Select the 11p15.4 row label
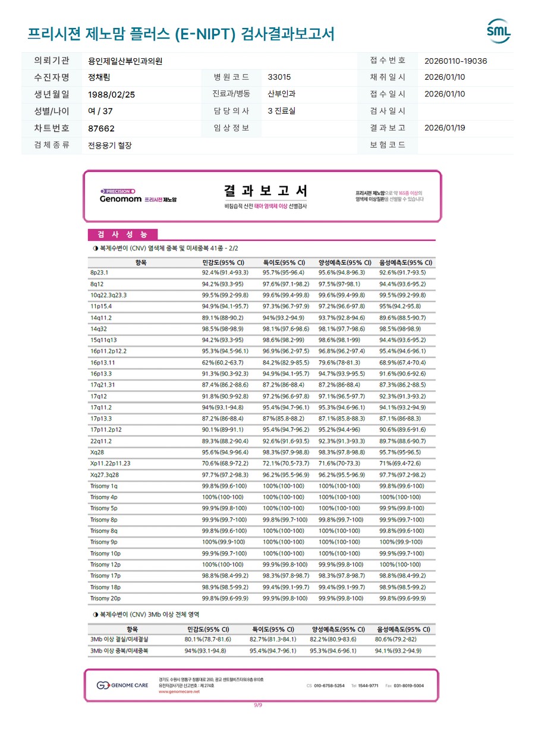535x756 pixels. pos(101,306)
